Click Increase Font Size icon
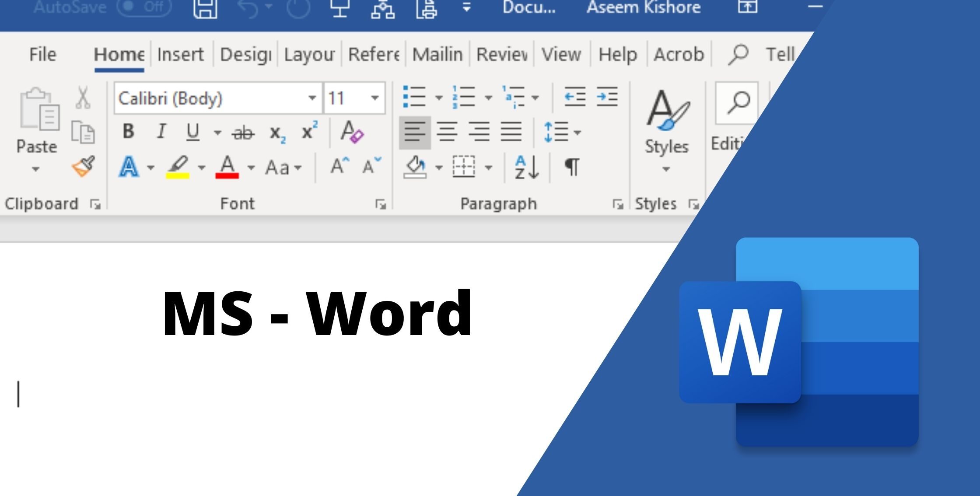980x496 pixels. click(x=340, y=166)
